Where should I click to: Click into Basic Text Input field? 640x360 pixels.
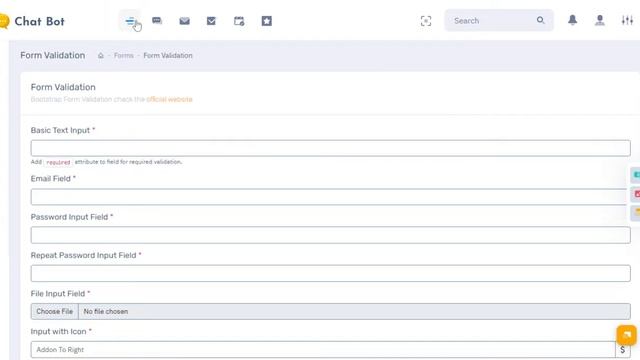[x=331, y=148]
